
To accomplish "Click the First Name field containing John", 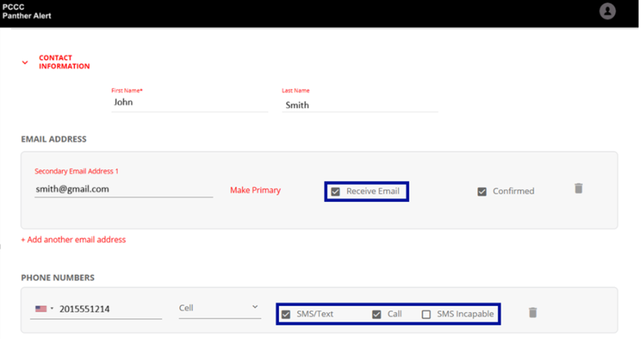I will (189, 102).
